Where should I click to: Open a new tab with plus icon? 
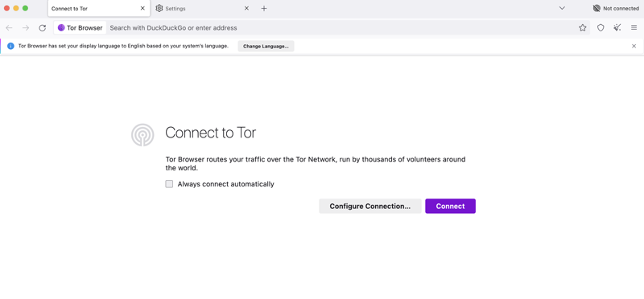coord(264,8)
